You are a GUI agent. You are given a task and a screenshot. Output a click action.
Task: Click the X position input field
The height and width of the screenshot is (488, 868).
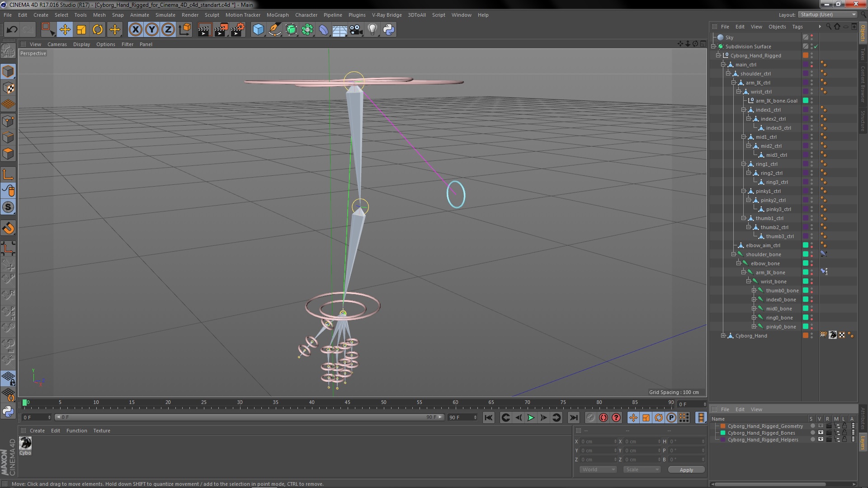[x=599, y=441]
